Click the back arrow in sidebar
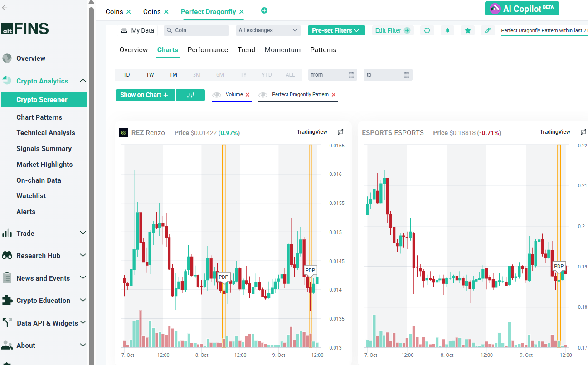The width and height of the screenshot is (588, 365). pos(5,8)
